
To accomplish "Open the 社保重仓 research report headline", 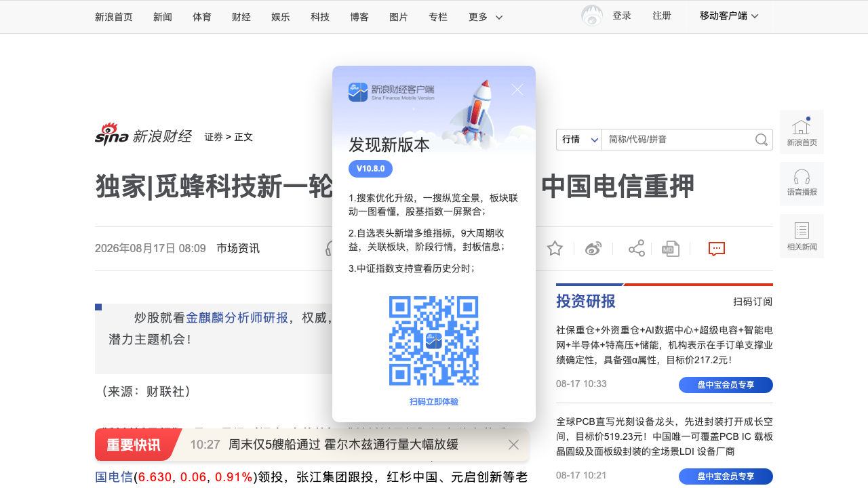I will pos(665,345).
